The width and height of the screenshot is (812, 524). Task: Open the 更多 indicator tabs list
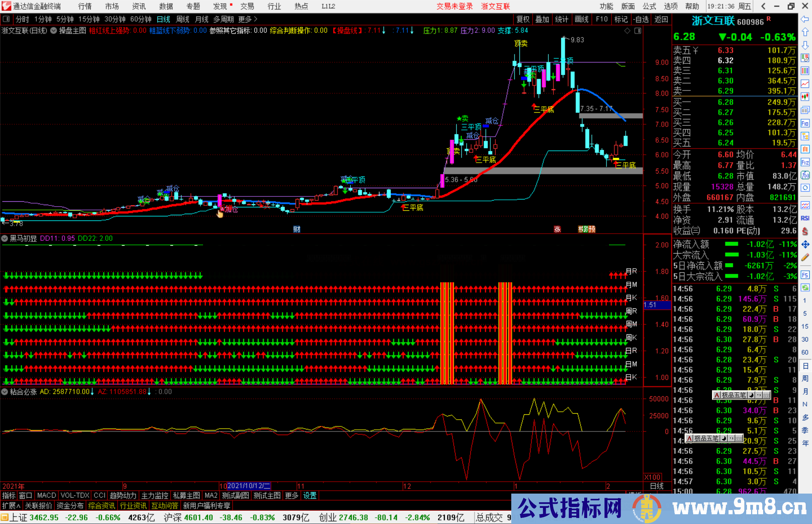coord(292,495)
